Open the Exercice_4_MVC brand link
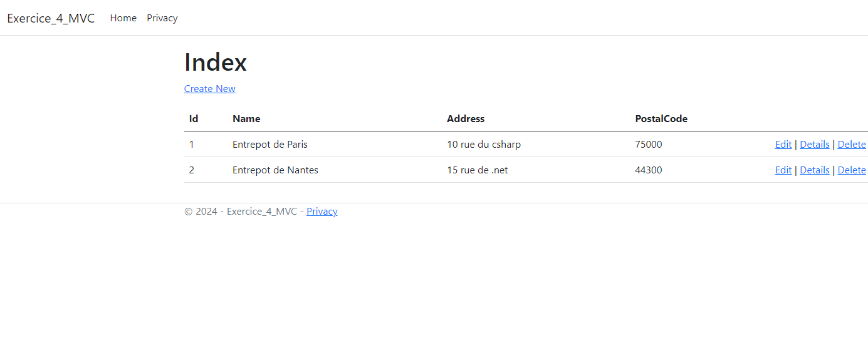This screenshot has height=343, width=868. tap(51, 18)
